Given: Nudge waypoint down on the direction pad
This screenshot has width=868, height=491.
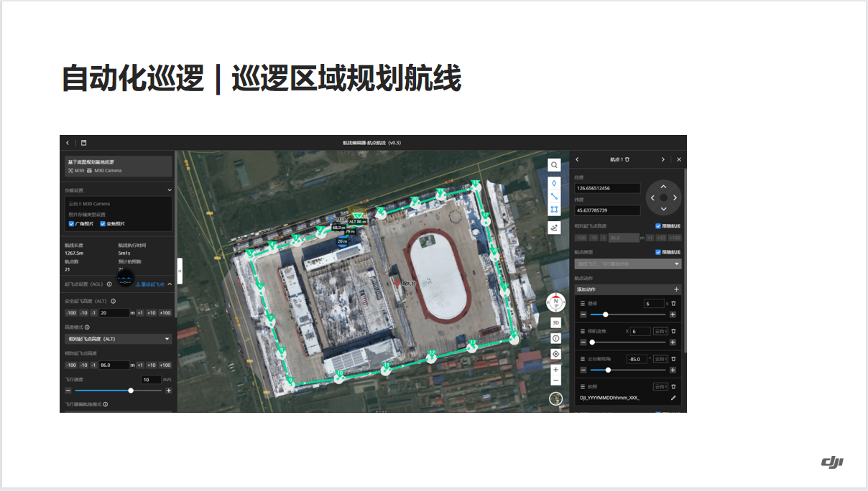Looking at the screenshot, I should click(664, 209).
